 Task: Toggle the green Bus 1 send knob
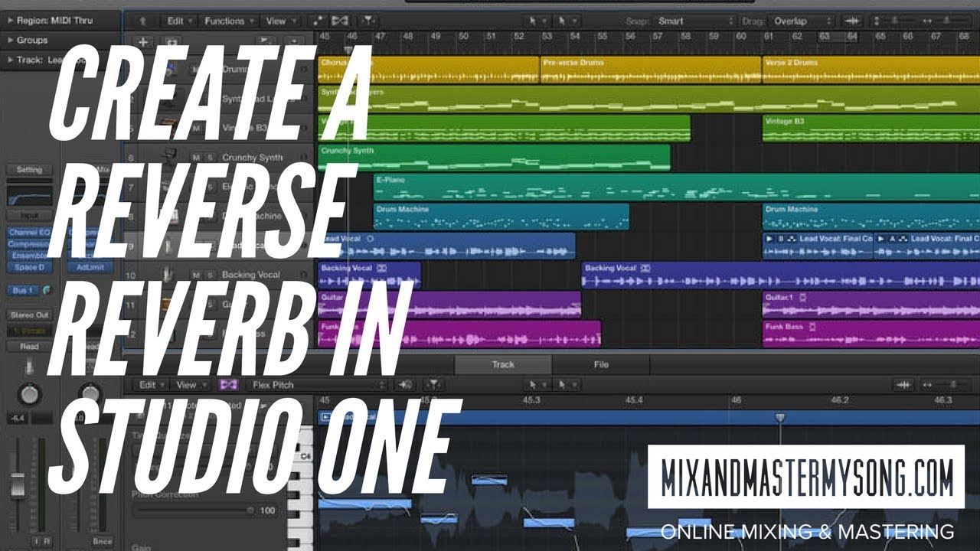[47, 291]
